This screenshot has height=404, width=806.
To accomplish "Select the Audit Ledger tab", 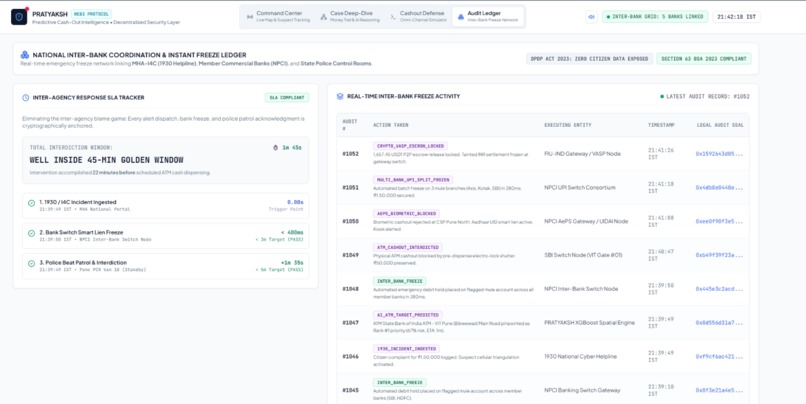I will [488, 16].
